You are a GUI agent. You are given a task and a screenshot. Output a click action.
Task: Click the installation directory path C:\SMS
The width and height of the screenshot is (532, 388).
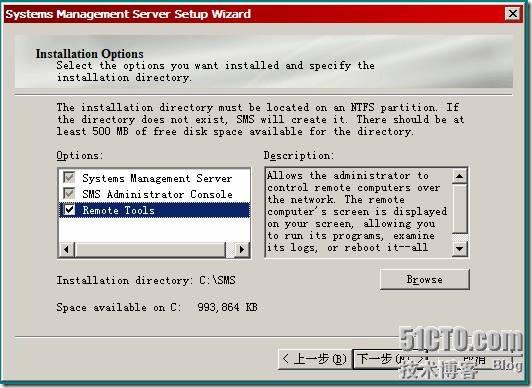217,280
